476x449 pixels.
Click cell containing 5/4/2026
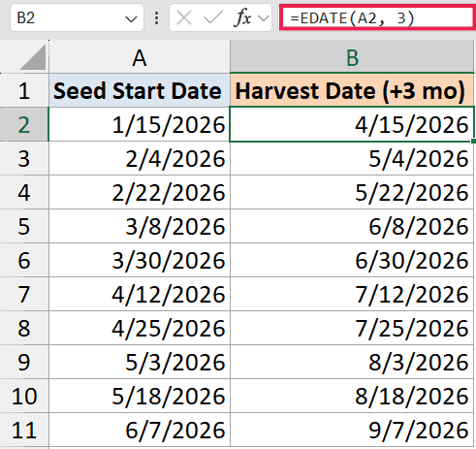click(x=352, y=159)
